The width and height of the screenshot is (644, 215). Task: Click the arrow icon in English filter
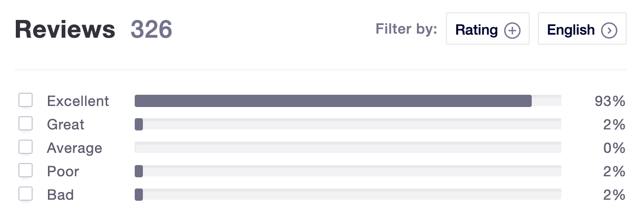pos(609,31)
